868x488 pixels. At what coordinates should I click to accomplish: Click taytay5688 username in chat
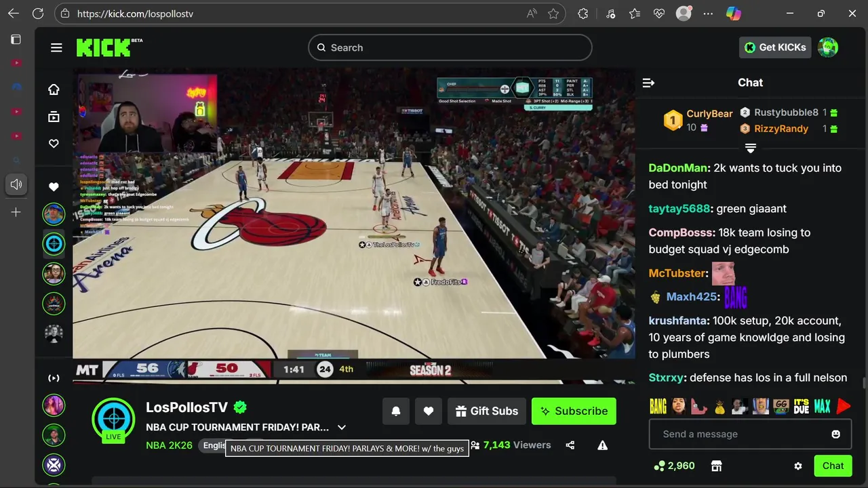[x=679, y=209]
